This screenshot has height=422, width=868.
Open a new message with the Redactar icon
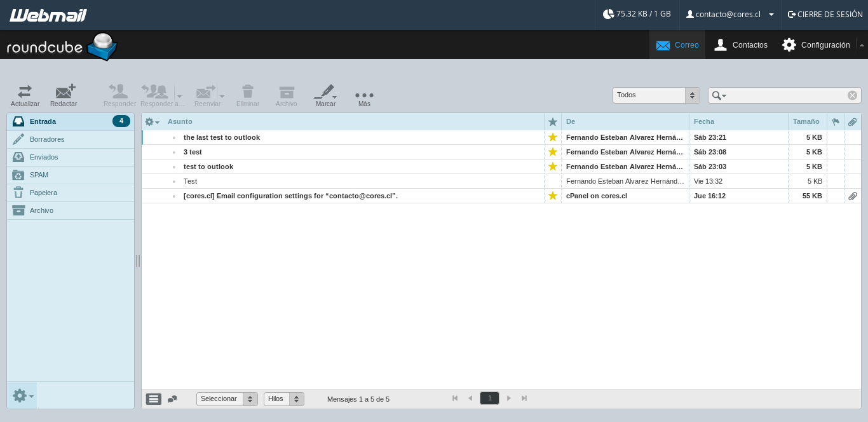click(x=64, y=95)
